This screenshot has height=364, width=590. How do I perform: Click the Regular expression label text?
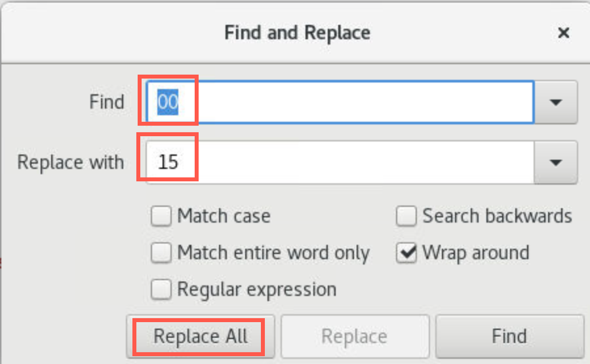click(x=256, y=289)
